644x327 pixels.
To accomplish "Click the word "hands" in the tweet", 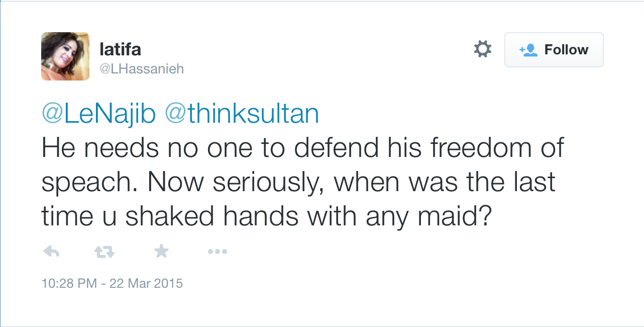I will 262,216.
